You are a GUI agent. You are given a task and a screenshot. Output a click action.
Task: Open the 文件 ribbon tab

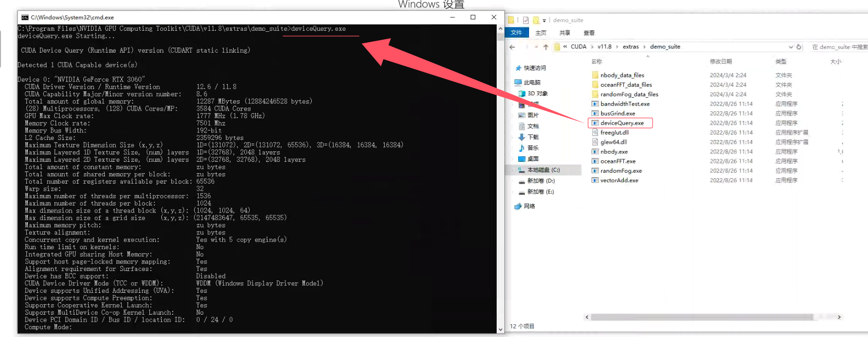click(x=517, y=33)
